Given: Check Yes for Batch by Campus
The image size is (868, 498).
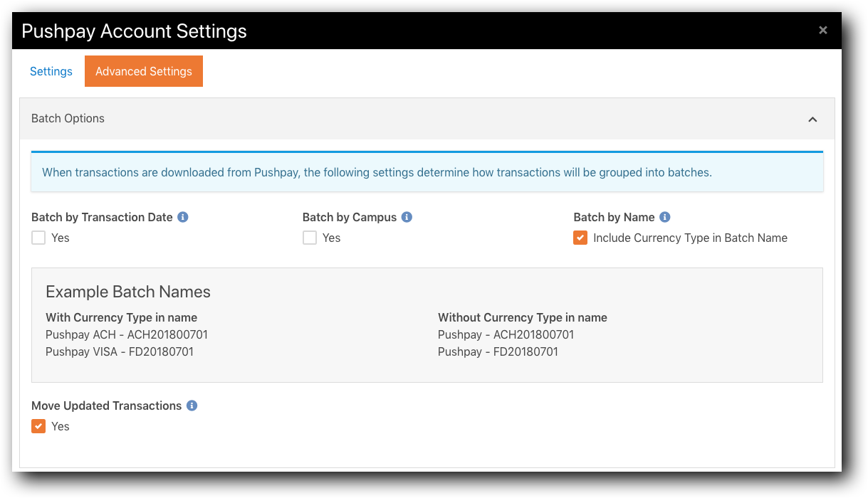Looking at the screenshot, I should tap(310, 238).
